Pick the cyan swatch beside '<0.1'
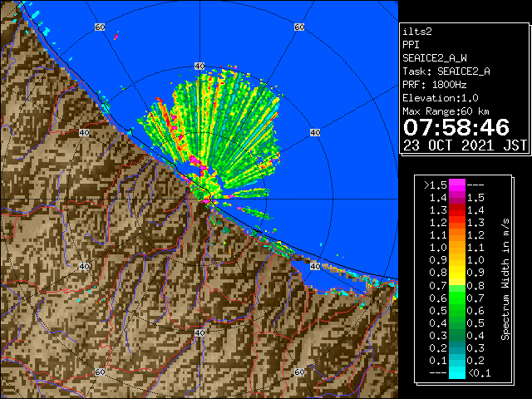 (457, 373)
